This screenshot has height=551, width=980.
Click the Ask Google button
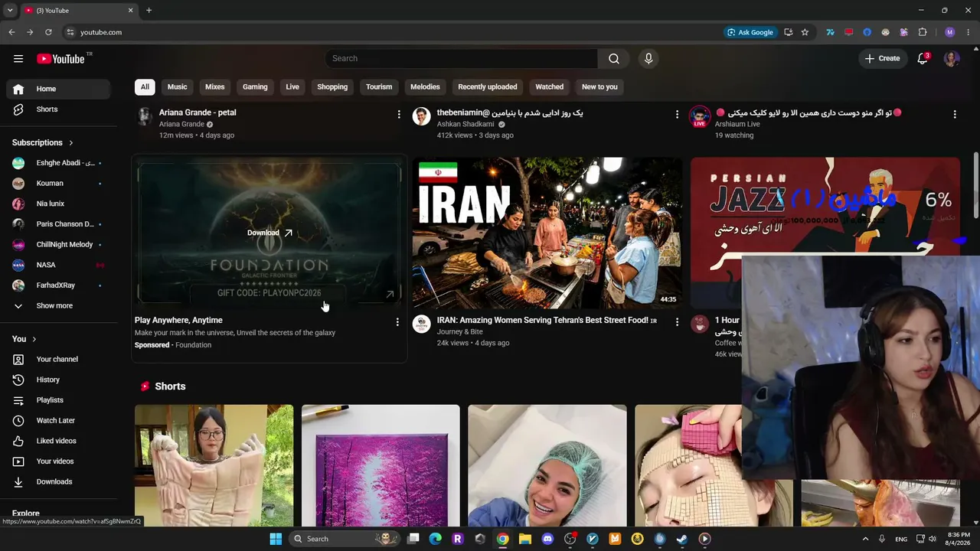tap(750, 32)
